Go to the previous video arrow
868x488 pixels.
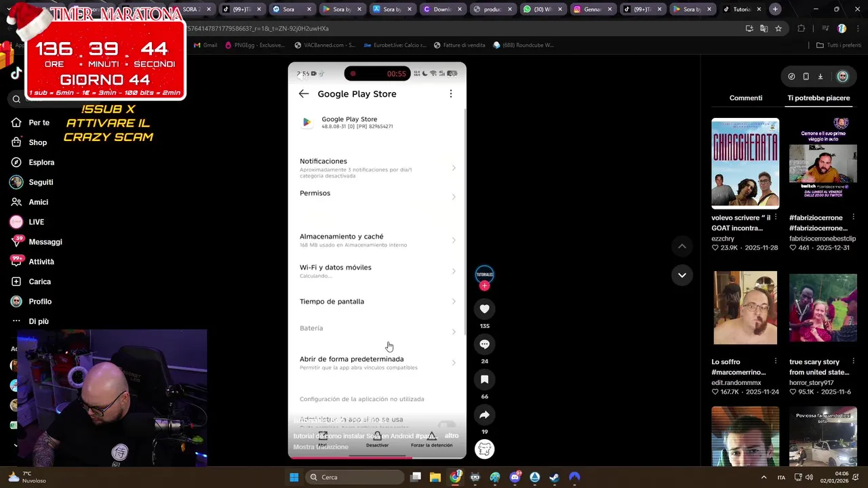point(682,246)
